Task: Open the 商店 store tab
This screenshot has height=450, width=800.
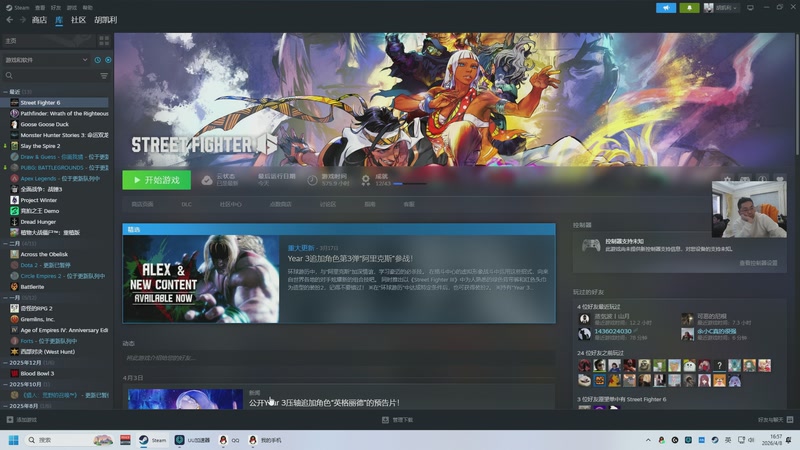Action: click(39, 20)
